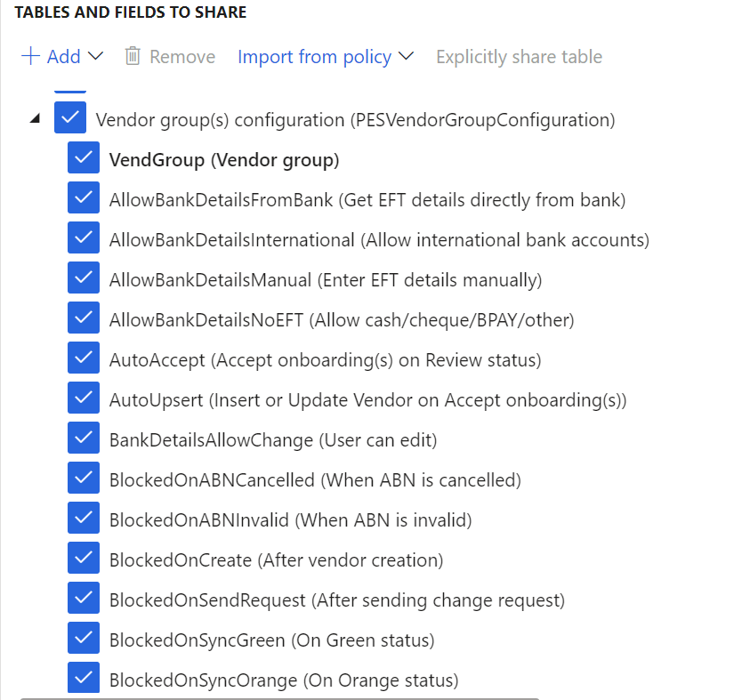Toggle the BlockedOnCreate checkbox
734x700 pixels.
84,558
